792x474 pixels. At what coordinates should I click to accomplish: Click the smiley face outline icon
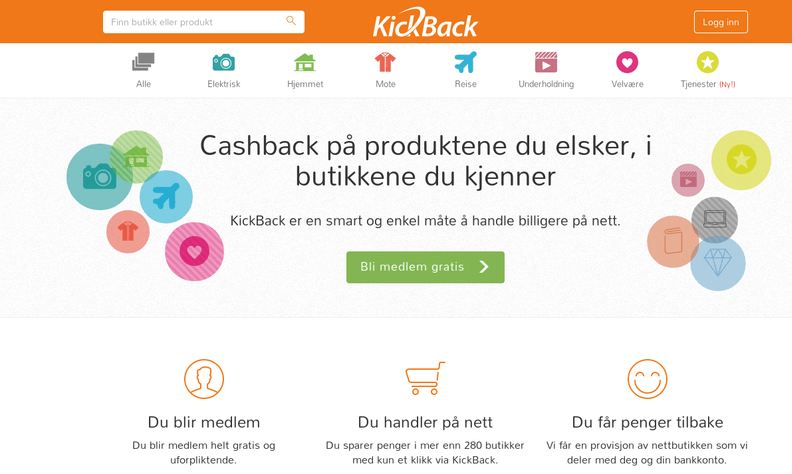647,379
